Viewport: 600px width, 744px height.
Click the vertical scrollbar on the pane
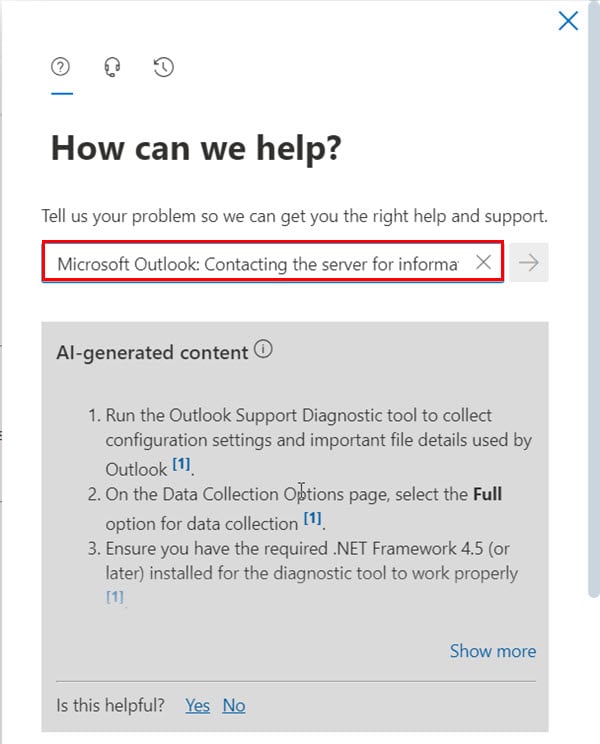click(594, 299)
